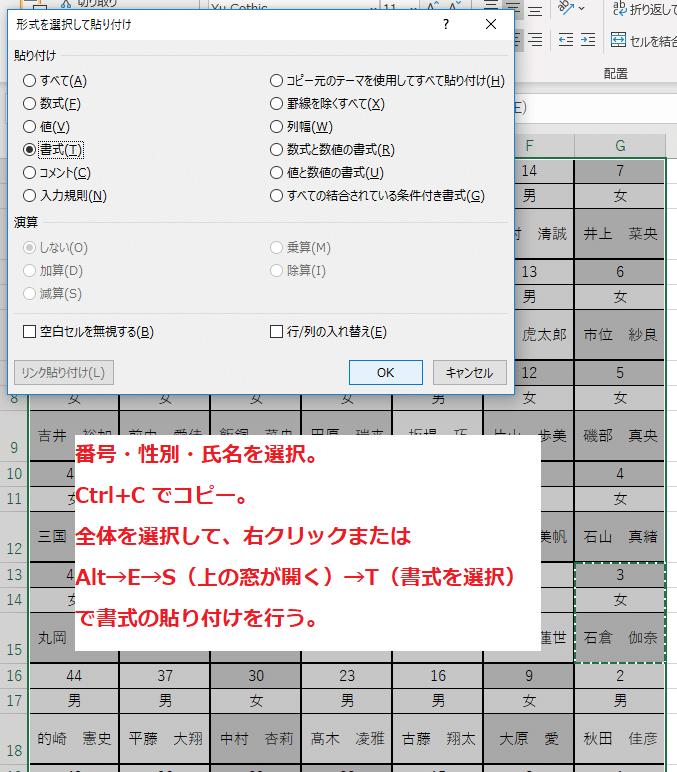Click the bottom align icon in ribbon
Screen dimensions: 677x772
point(535,11)
